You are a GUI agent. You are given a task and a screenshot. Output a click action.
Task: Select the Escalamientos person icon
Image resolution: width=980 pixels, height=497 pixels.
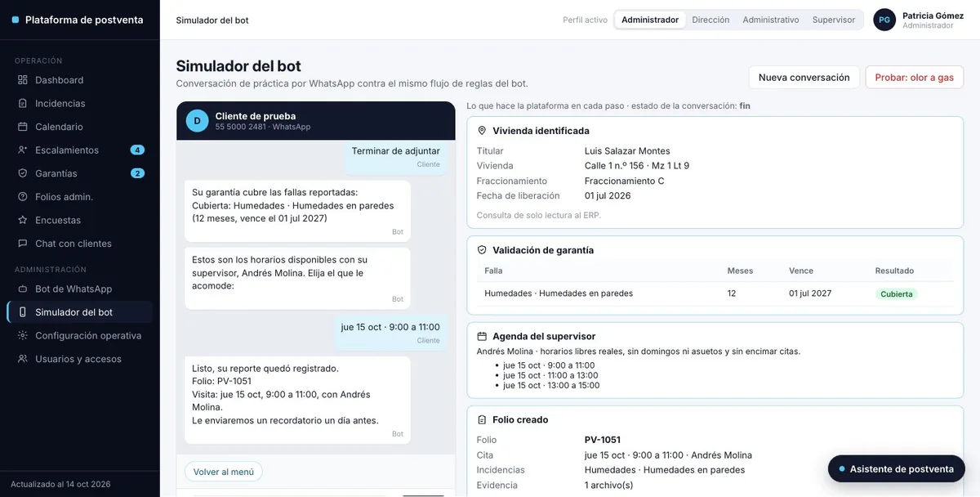23,150
